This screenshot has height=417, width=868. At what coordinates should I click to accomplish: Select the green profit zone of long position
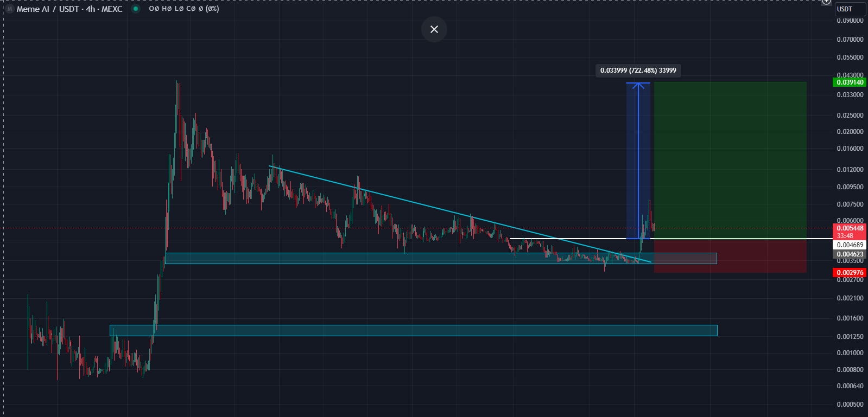pyautogui.click(x=730, y=161)
